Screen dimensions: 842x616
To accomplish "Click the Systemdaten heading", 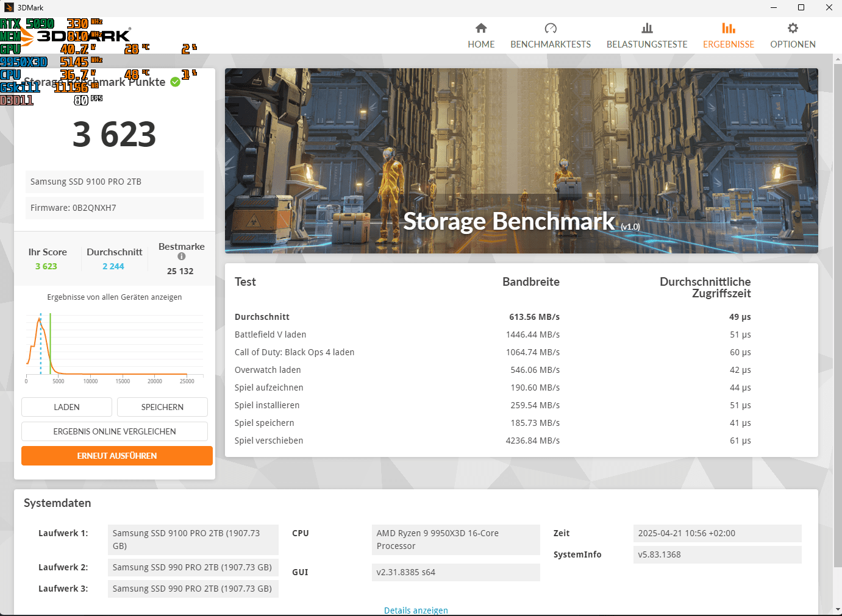I will [x=57, y=503].
